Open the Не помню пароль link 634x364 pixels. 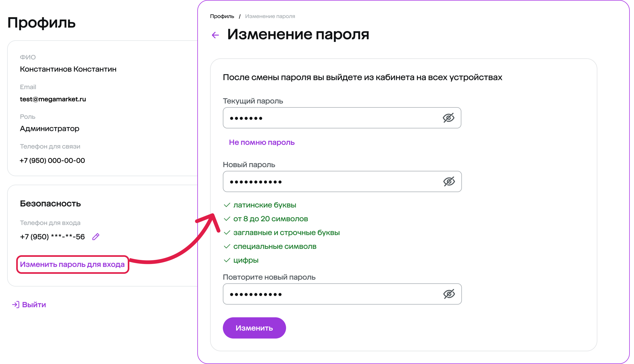point(262,142)
